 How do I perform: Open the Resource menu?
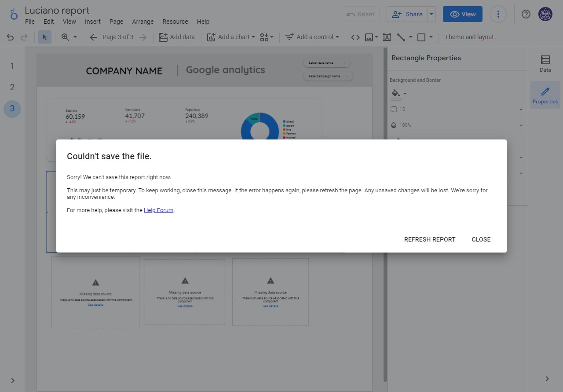coord(175,22)
